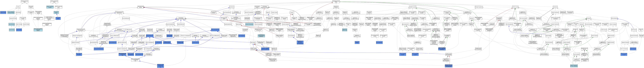Image resolution: width=644 pixels, height=68 pixels.
Task: Select the cellular_component root node
Action: pos(54,2)
